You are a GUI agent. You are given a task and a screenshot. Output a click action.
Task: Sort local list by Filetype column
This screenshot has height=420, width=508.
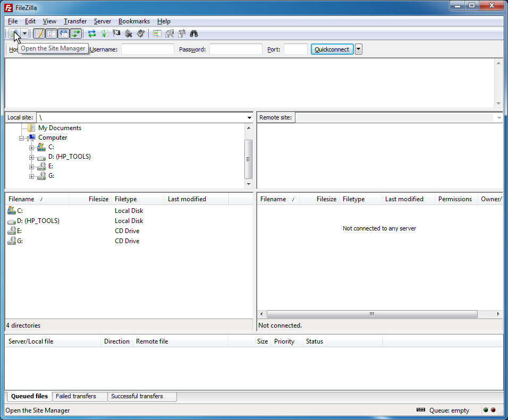138,199
